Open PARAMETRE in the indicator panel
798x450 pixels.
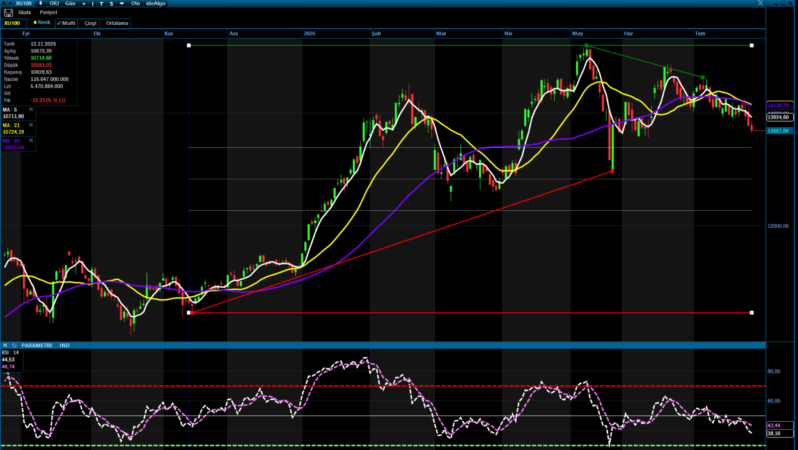pyautogui.click(x=37, y=345)
